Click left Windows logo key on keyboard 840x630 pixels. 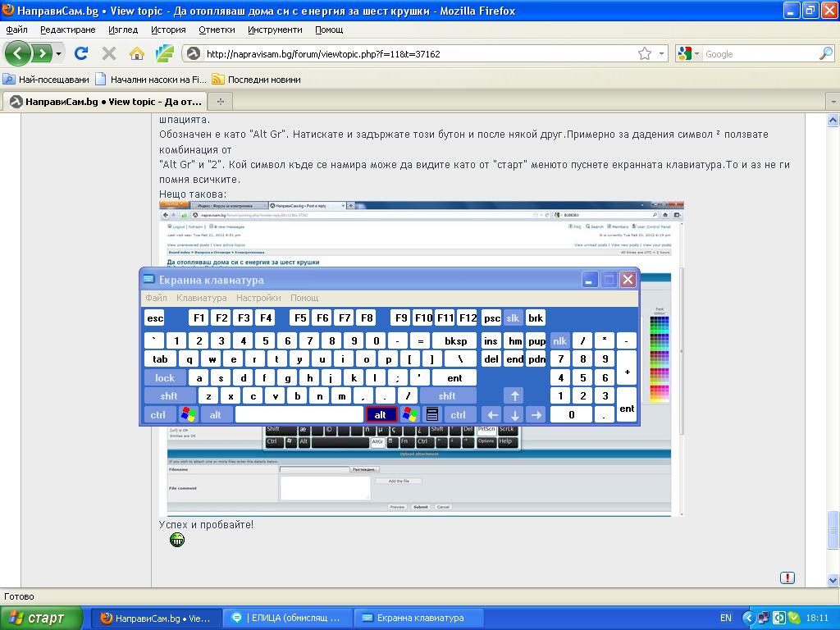(188, 414)
